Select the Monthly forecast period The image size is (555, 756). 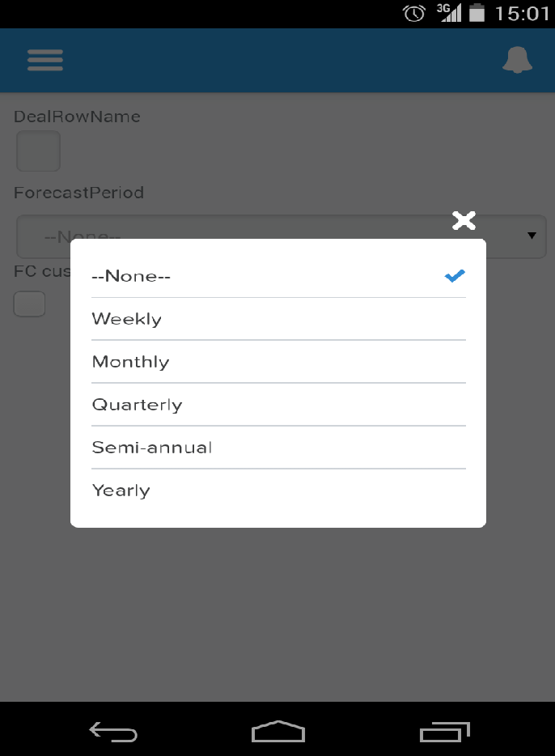[x=130, y=361]
